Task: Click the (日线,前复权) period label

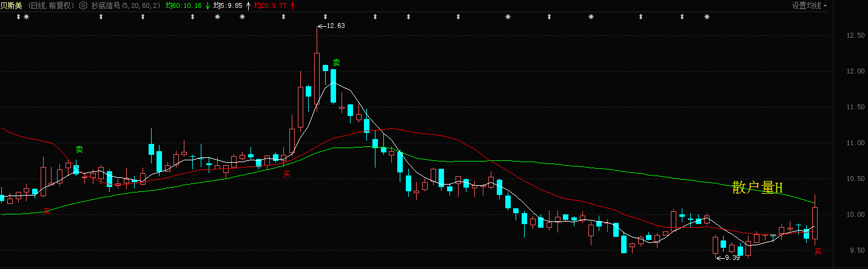Action: click(52, 5)
